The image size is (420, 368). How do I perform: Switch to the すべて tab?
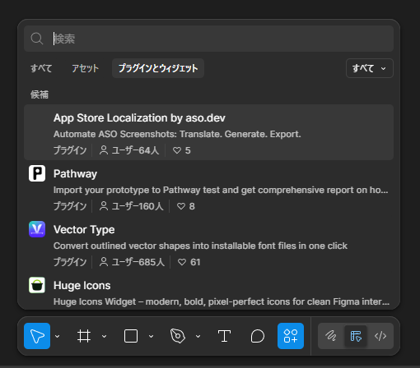tap(41, 68)
